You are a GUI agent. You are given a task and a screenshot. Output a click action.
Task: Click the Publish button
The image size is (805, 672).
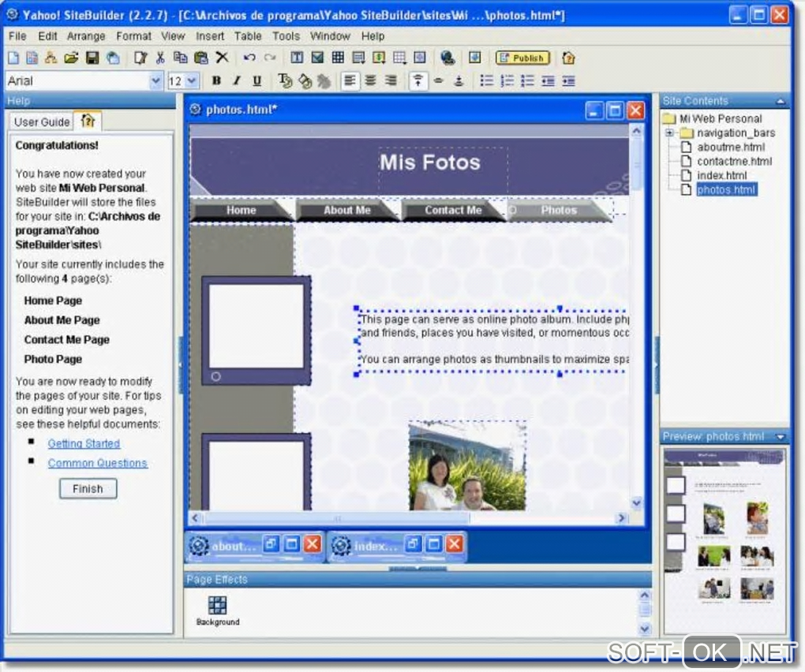(522, 58)
